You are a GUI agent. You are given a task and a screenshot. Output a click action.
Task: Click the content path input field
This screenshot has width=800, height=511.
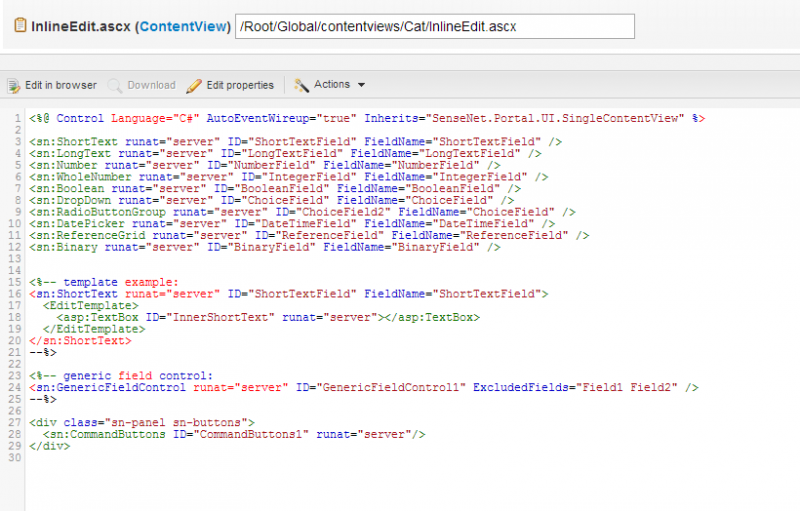435,27
